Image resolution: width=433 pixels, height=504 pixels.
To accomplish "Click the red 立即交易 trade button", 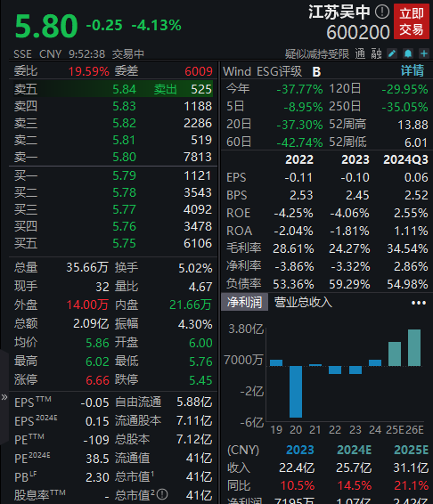I will click(x=412, y=21).
